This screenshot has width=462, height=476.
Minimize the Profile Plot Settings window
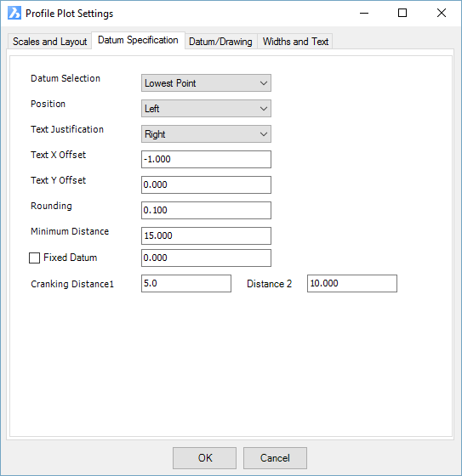(x=364, y=13)
